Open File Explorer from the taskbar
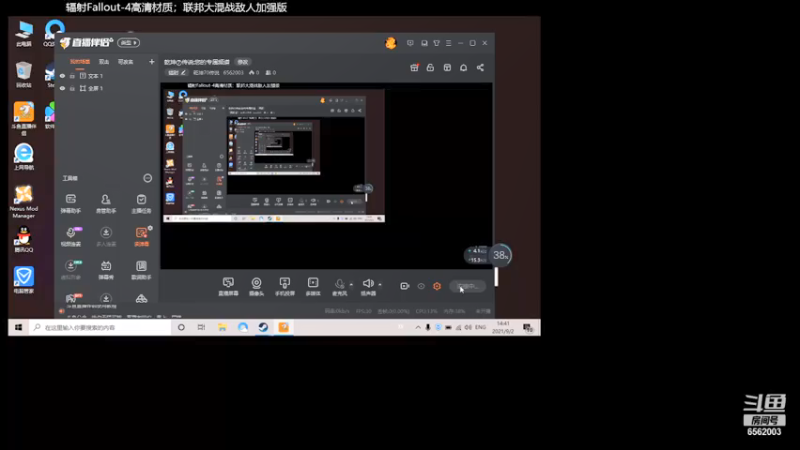 (222, 328)
